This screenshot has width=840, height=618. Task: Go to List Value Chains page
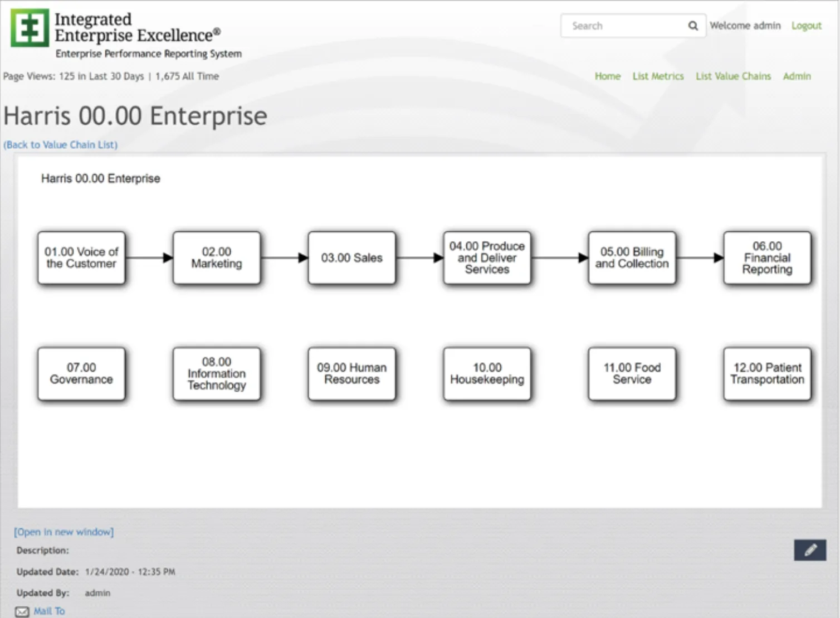click(733, 76)
